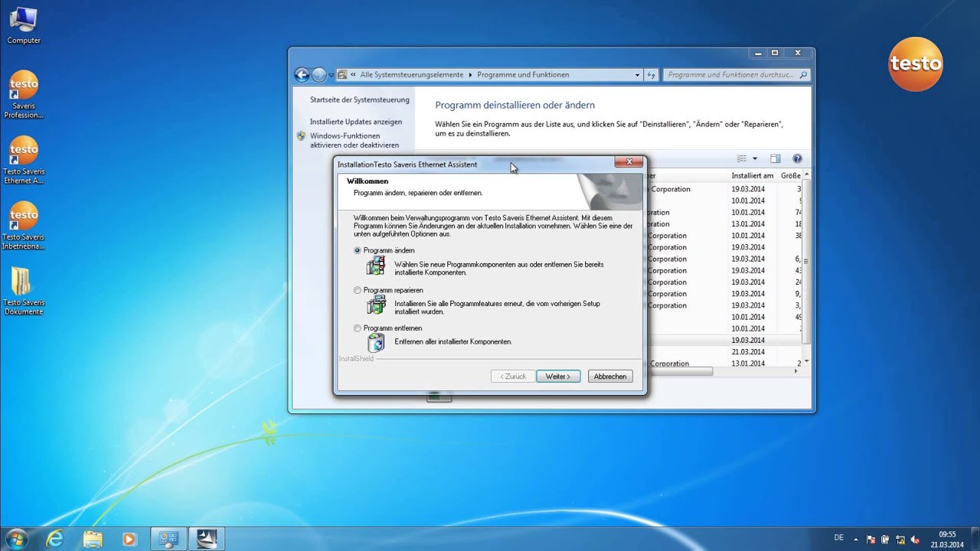980x551 pixels.
Task: Open Windows Media Player from the taskbar
Action: point(129,539)
